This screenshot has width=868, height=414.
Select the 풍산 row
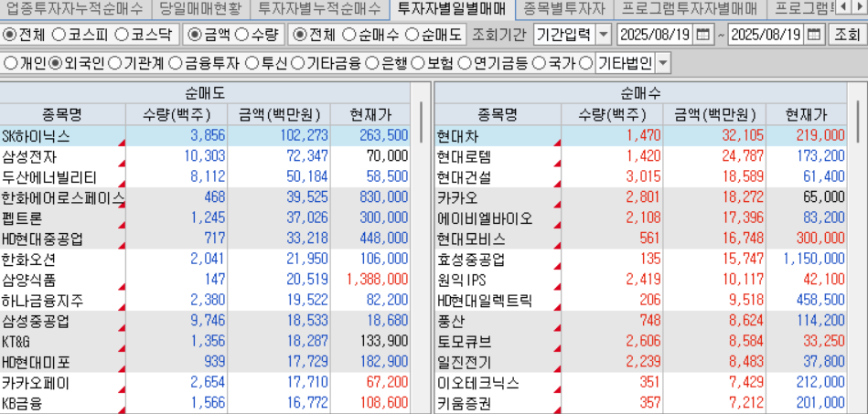[640, 322]
